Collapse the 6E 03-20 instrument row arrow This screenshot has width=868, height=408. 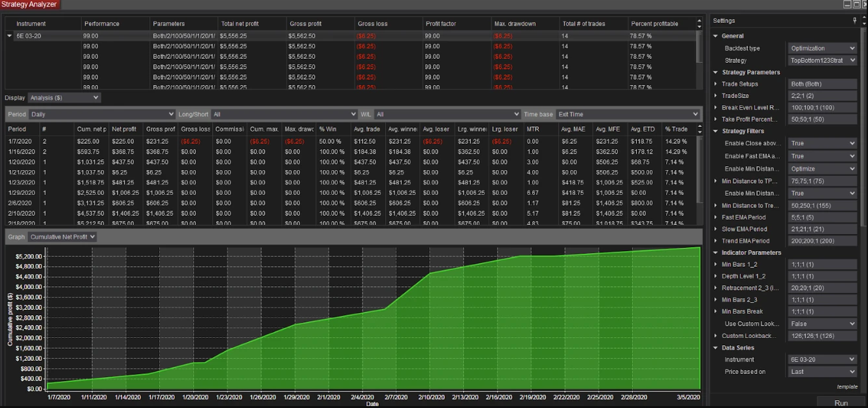(x=10, y=36)
